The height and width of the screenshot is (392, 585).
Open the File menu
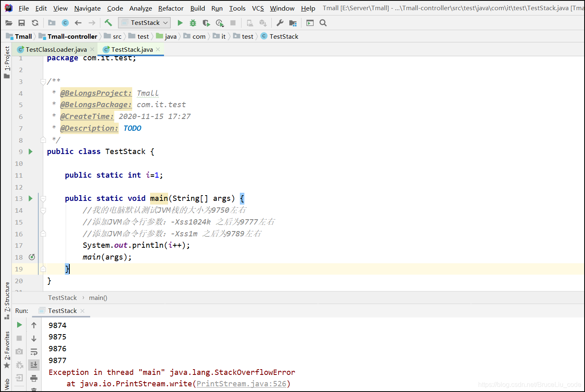(24, 8)
